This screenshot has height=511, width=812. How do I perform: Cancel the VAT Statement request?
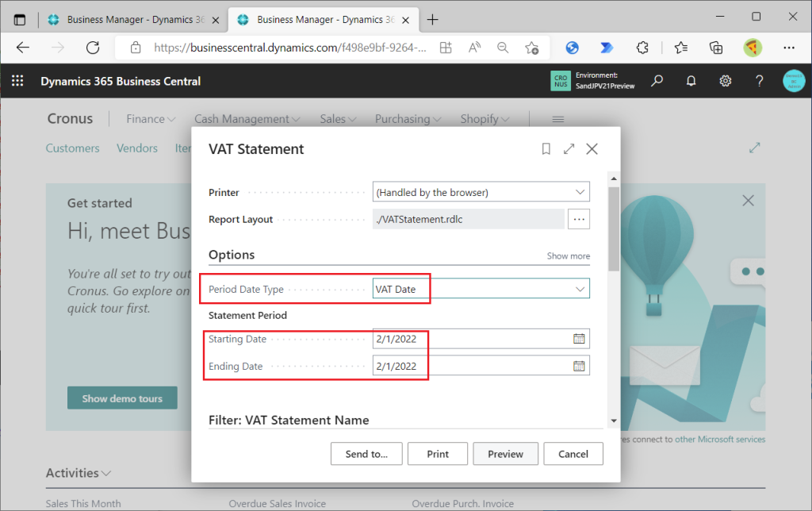pos(573,454)
